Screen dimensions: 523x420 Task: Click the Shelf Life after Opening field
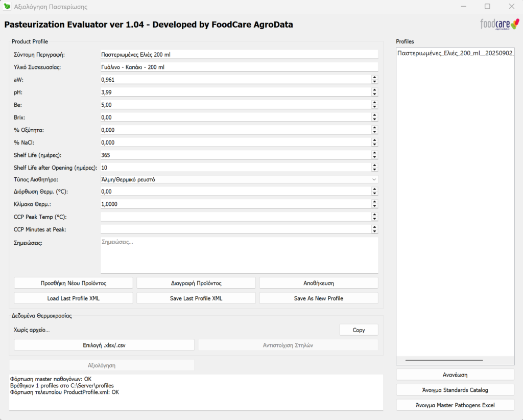236,168
